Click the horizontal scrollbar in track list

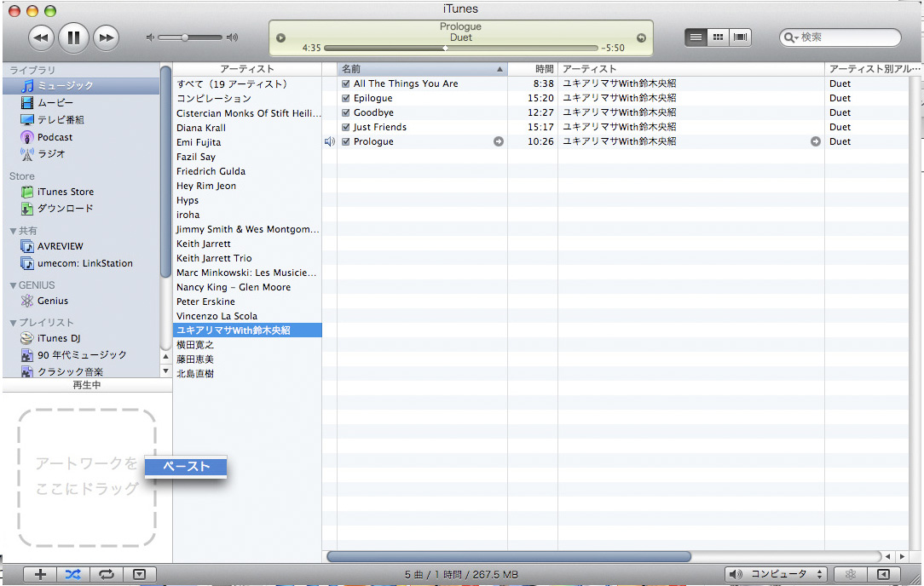(509, 556)
